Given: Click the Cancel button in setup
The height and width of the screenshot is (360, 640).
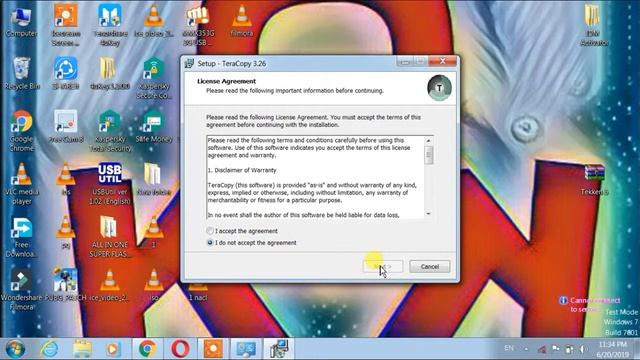Looking at the screenshot, I should [429, 267].
